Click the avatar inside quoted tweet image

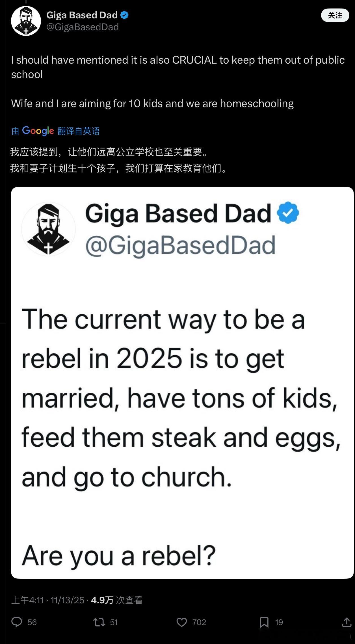click(x=49, y=229)
